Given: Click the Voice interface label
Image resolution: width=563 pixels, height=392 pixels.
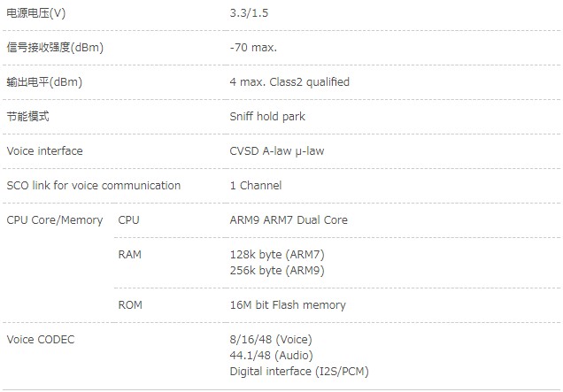Looking at the screenshot, I should 44,150.
